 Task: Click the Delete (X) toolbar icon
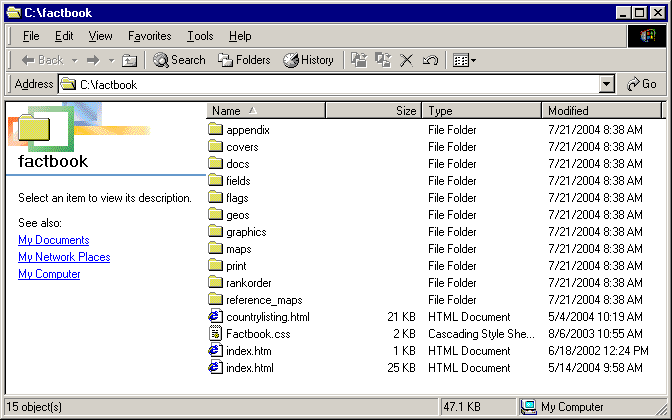[x=406, y=60]
